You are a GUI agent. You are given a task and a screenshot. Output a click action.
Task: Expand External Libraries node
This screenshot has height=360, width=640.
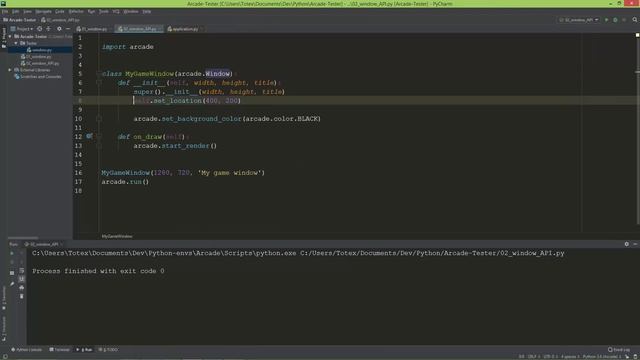click(x=10, y=70)
